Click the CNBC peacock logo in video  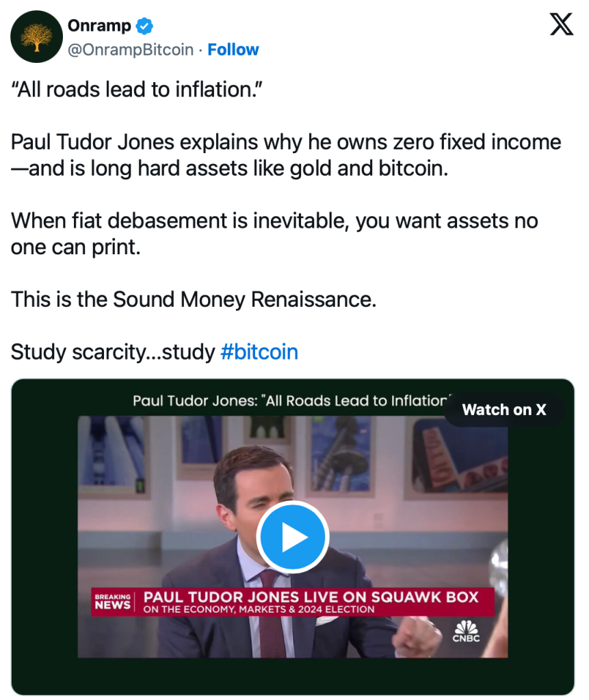point(467,630)
